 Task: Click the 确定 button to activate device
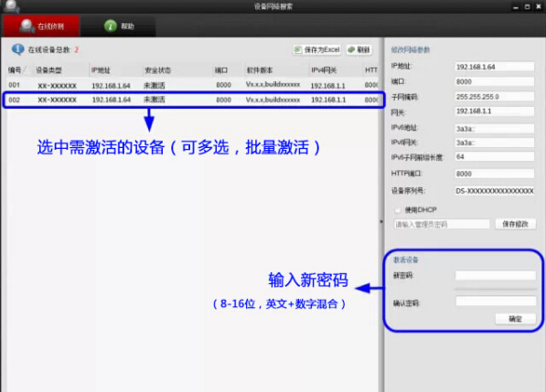pos(515,319)
